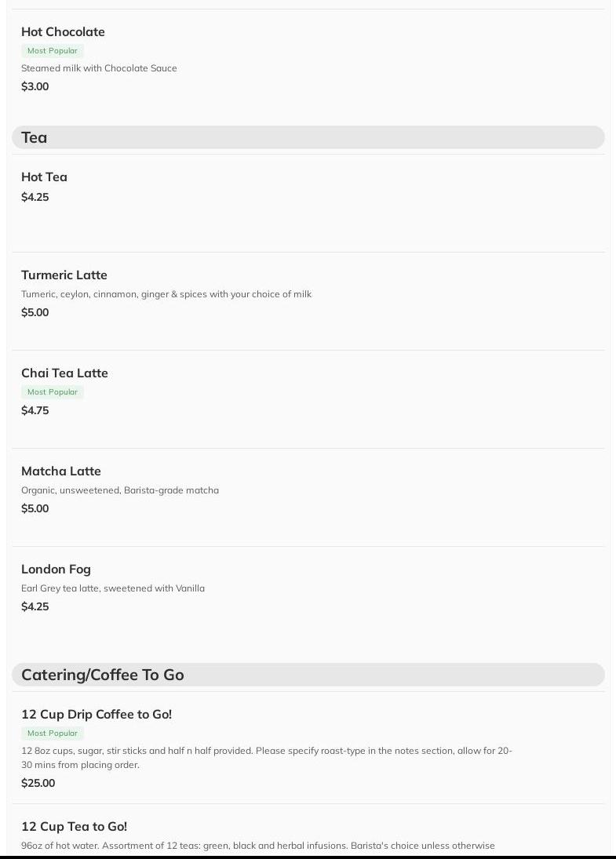Screen dimensions: 616x859
Task: Click the $4.75 Chai Tea Latte price
Action: pyautogui.click(x=35, y=411)
